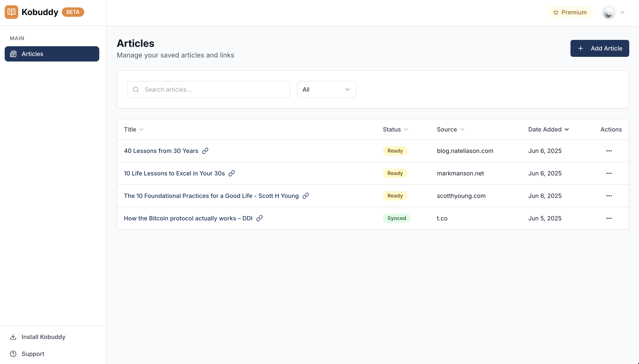Click the link icon beside 40 Lessons from 30 Years
Image resolution: width=639 pixels, height=364 pixels.
pos(205,151)
